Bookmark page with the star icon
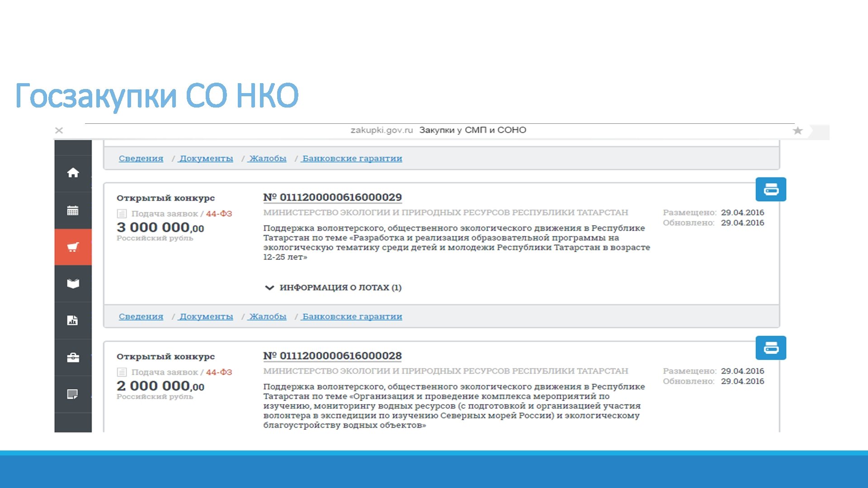The height and width of the screenshot is (488, 868). point(797,131)
